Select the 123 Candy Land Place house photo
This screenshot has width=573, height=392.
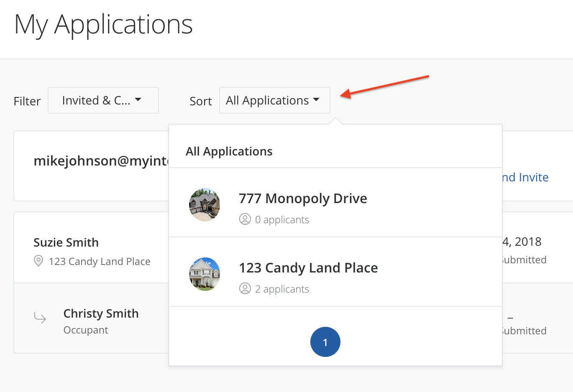tap(205, 274)
